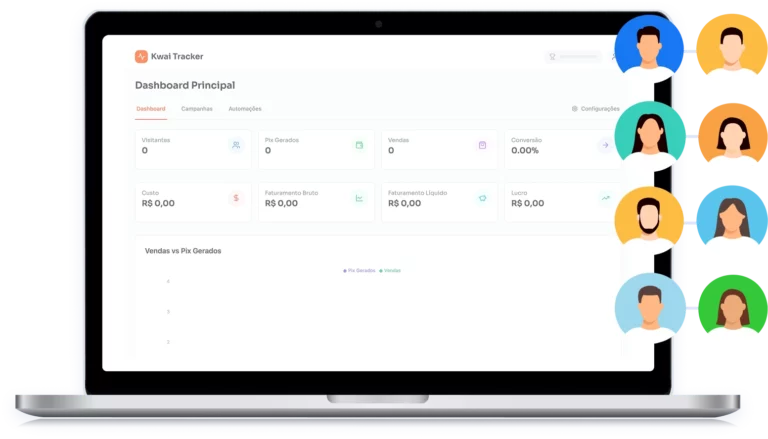Click the female avatar on teal circle

[x=650, y=136]
